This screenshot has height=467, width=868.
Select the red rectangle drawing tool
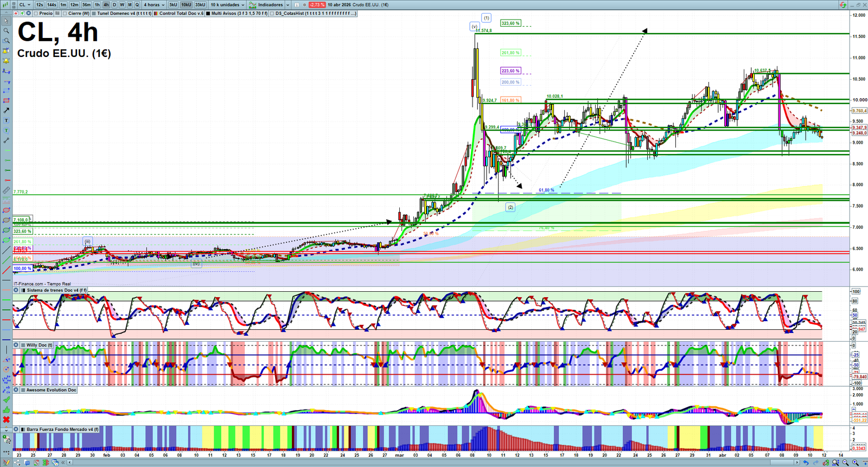point(6,100)
